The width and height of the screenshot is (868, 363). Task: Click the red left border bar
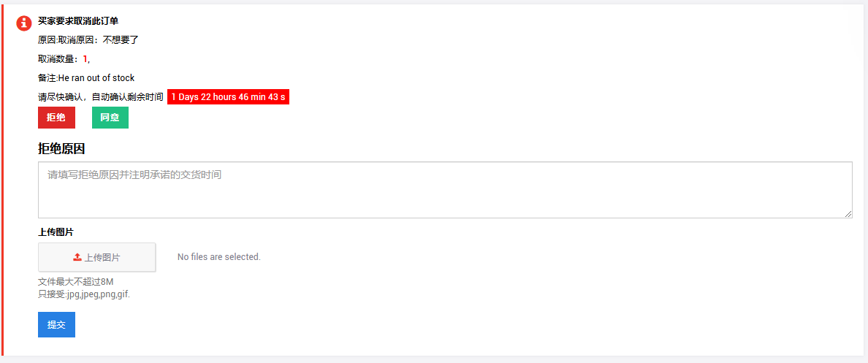[x=2, y=181]
